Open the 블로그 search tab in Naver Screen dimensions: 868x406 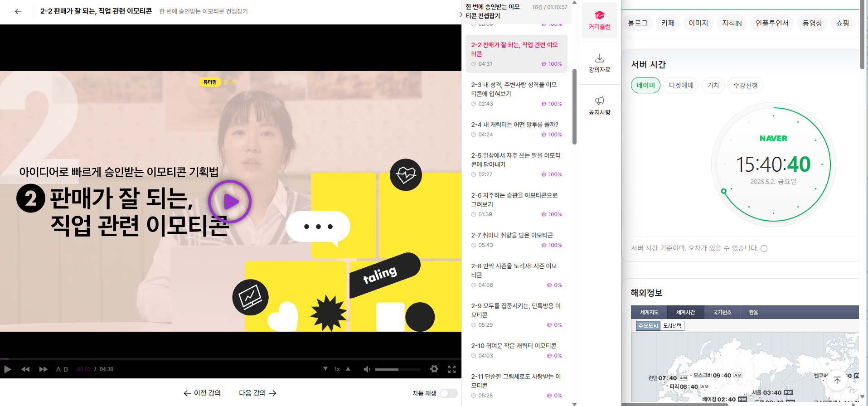(x=638, y=23)
